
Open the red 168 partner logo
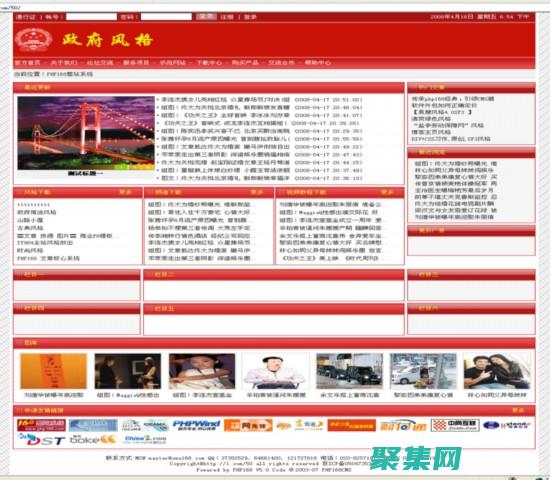[x=41, y=425]
